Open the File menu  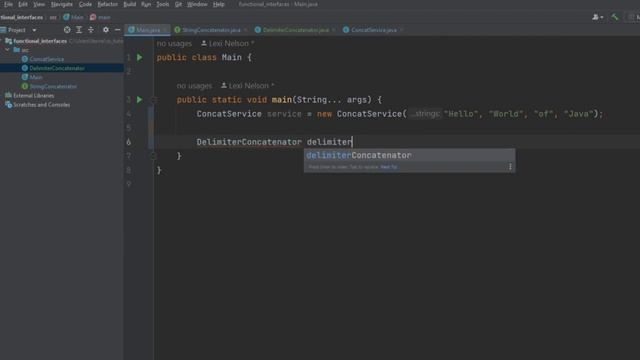8,4
